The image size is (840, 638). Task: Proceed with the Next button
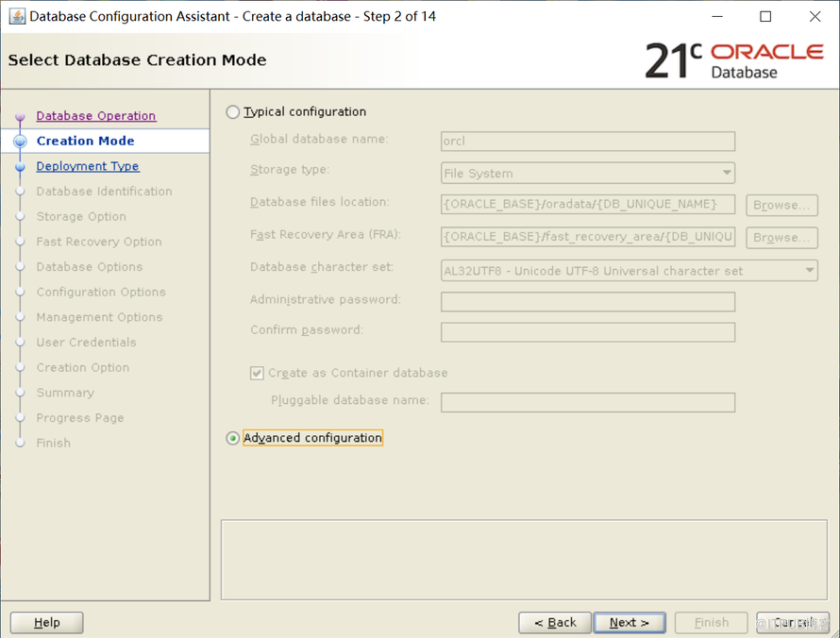pyautogui.click(x=630, y=623)
